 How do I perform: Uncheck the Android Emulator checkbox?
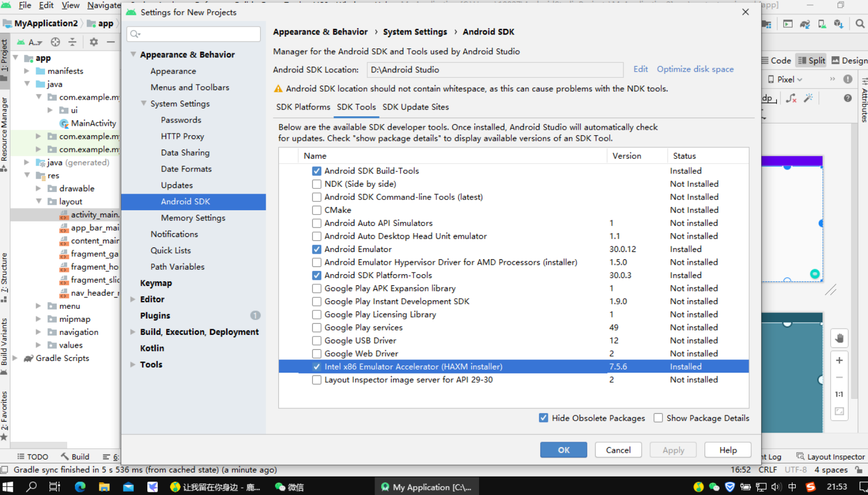pos(317,249)
